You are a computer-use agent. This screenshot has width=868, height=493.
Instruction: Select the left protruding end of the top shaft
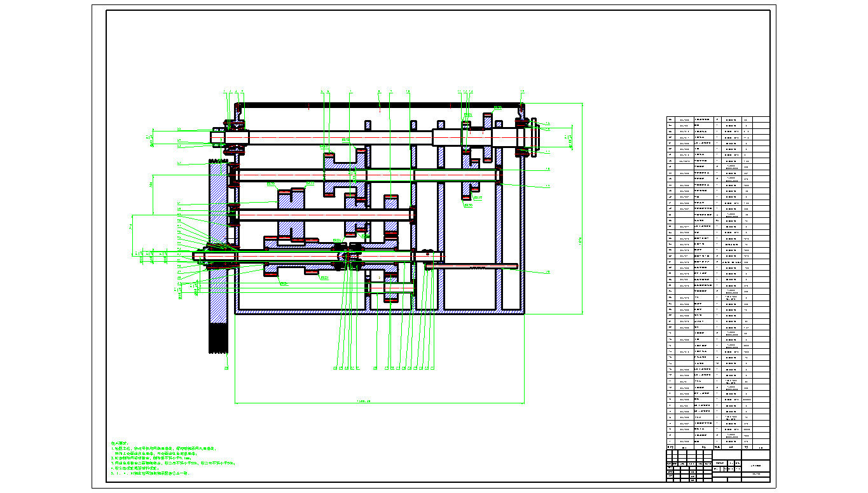217,137
